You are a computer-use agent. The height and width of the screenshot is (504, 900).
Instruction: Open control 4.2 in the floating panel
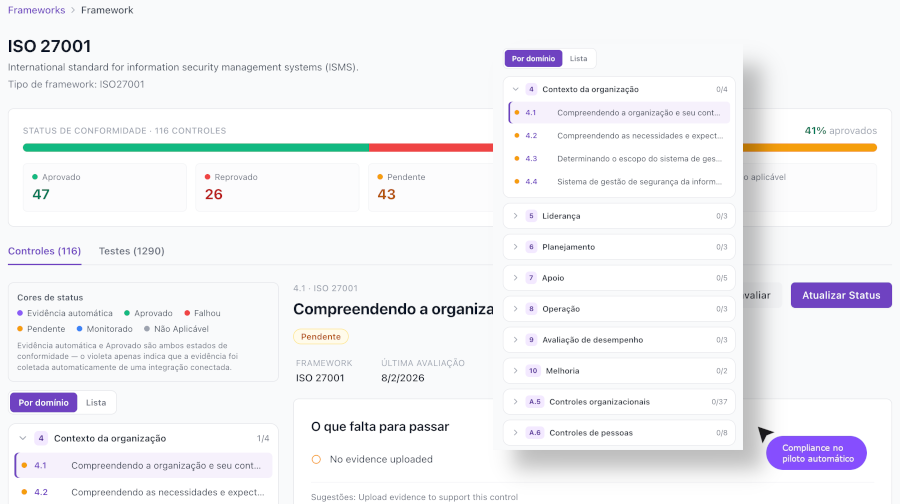(x=619, y=135)
